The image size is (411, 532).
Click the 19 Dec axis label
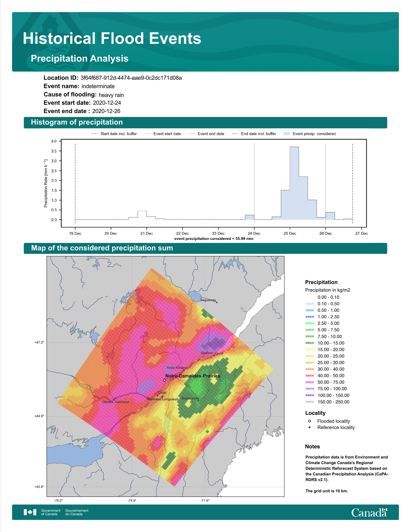coord(75,233)
